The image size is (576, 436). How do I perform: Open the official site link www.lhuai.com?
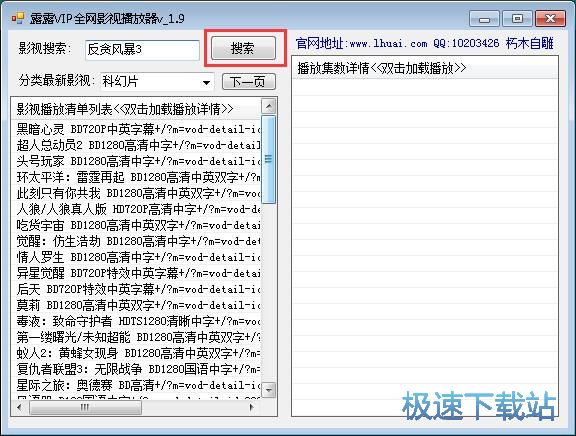pyautogui.click(x=388, y=44)
